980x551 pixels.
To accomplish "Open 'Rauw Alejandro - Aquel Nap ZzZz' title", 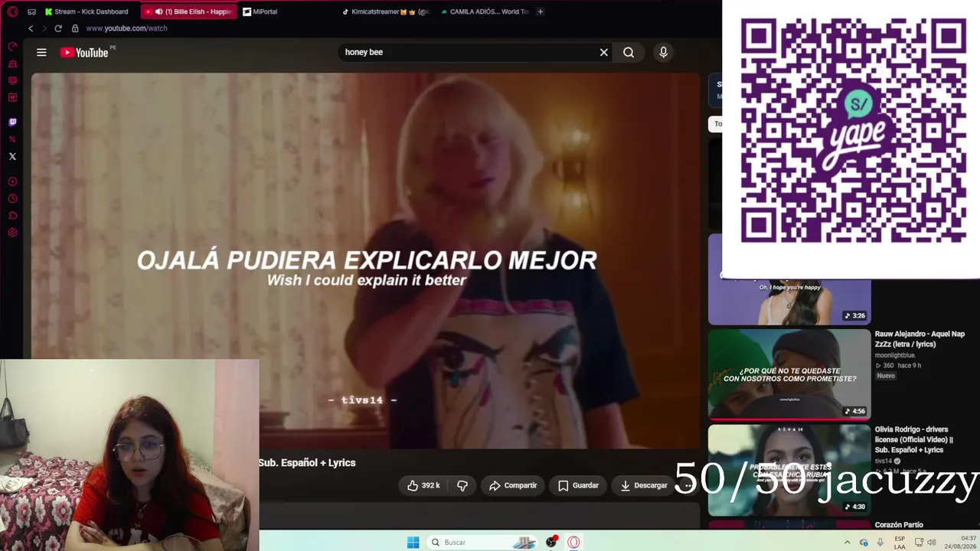I will (x=920, y=339).
